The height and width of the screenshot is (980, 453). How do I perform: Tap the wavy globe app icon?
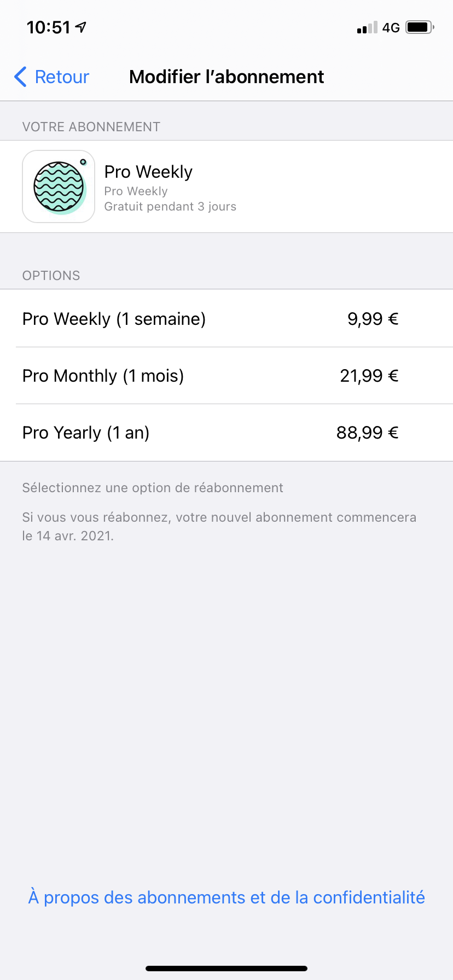click(x=59, y=186)
